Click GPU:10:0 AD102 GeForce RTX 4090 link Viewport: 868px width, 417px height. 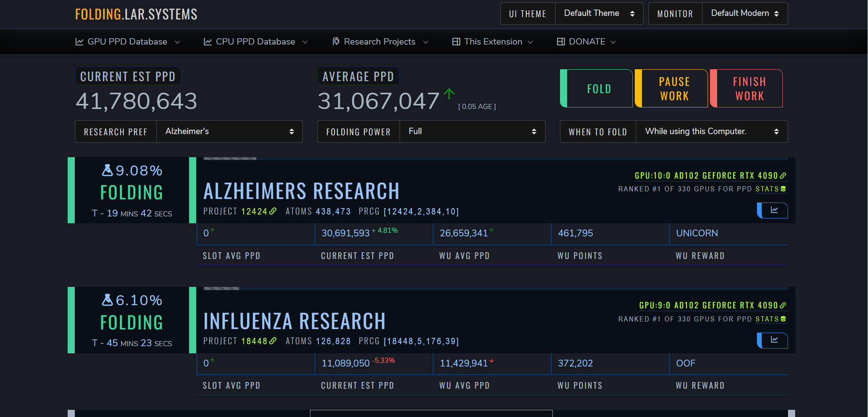tap(710, 175)
